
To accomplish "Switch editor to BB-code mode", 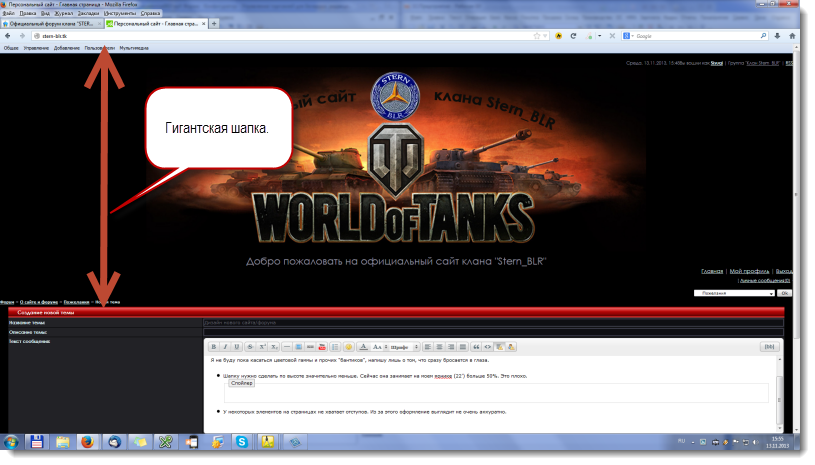I will tap(769, 347).
